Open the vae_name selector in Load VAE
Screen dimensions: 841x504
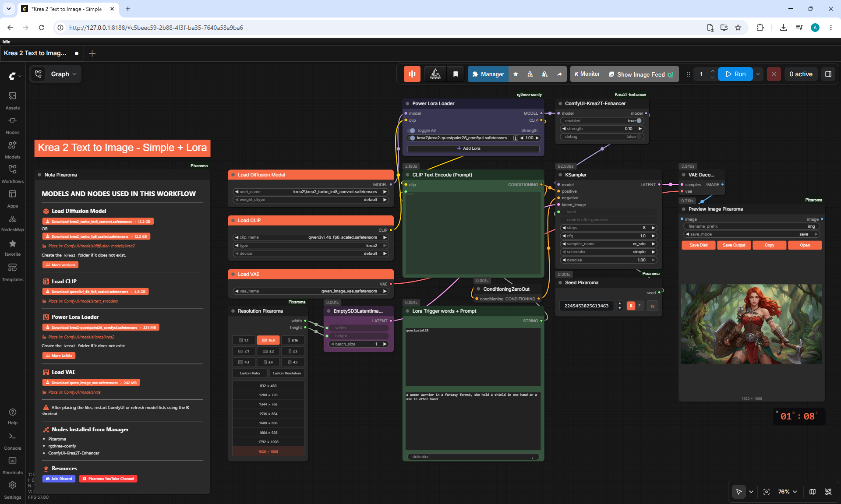(x=311, y=291)
